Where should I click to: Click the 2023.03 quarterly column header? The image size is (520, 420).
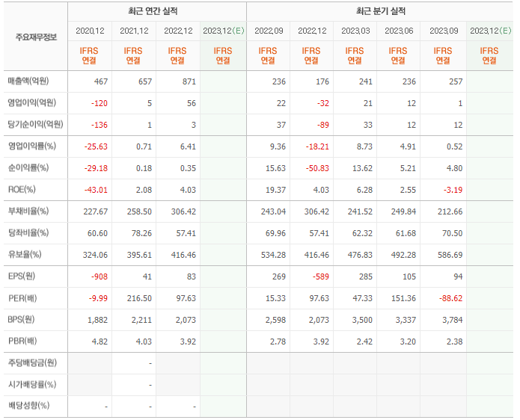[x=355, y=31]
